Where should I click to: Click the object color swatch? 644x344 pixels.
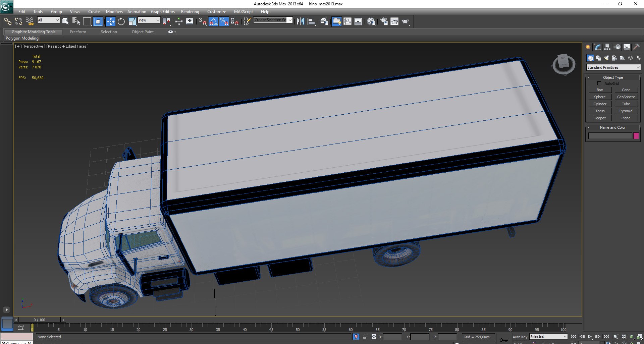pos(636,136)
